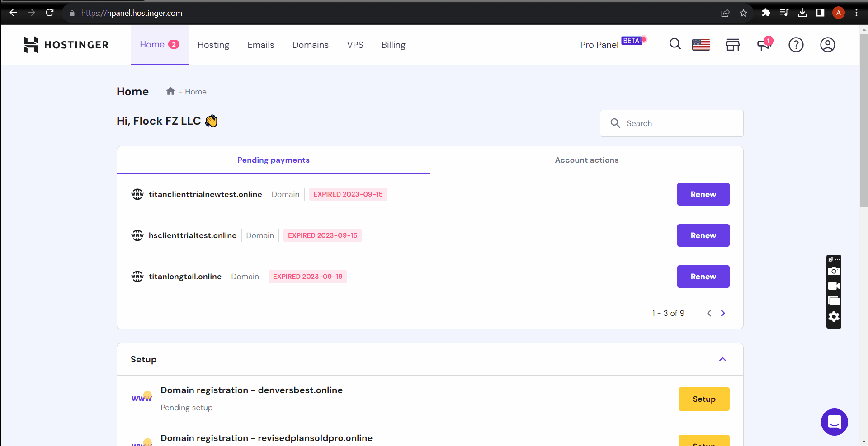
Task: Click the www icon beside titanlongtail.online
Action: [x=137, y=277]
